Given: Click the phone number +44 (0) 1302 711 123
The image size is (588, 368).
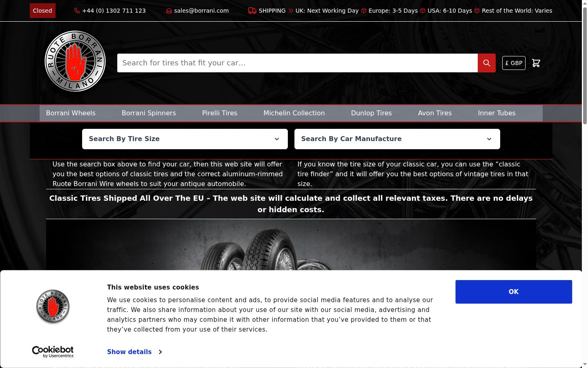Looking at the screenshot, I should pyautogui.click(x=114, y=11).
